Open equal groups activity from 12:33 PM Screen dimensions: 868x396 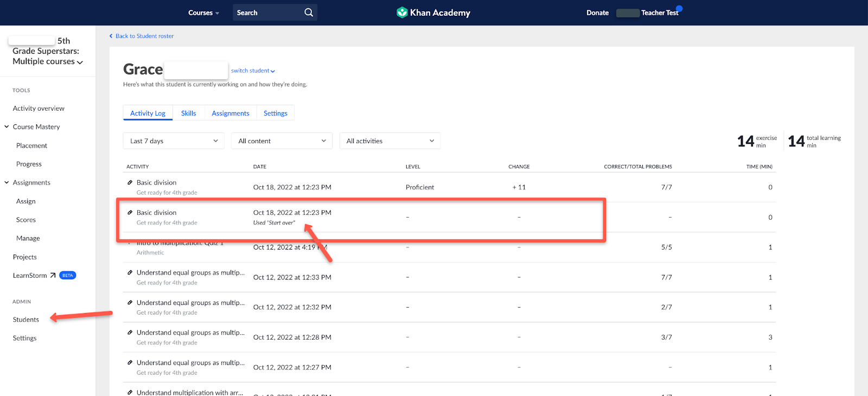click(190, 273)
